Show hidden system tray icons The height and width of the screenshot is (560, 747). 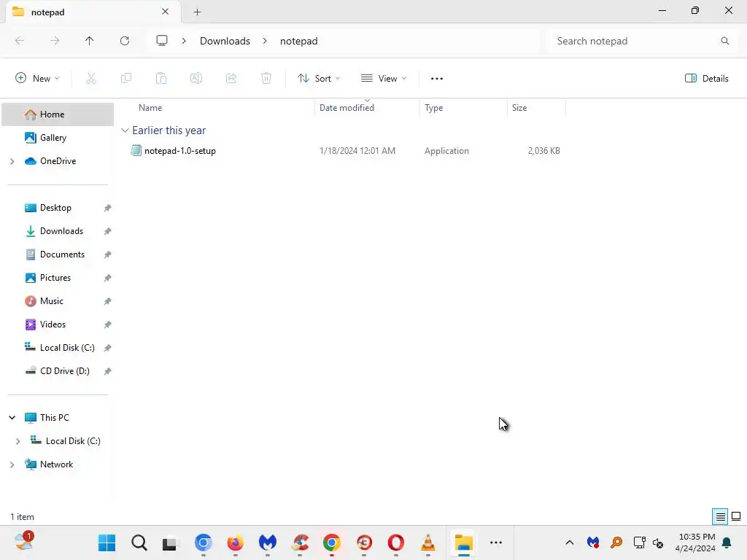(x=569, y=542)
